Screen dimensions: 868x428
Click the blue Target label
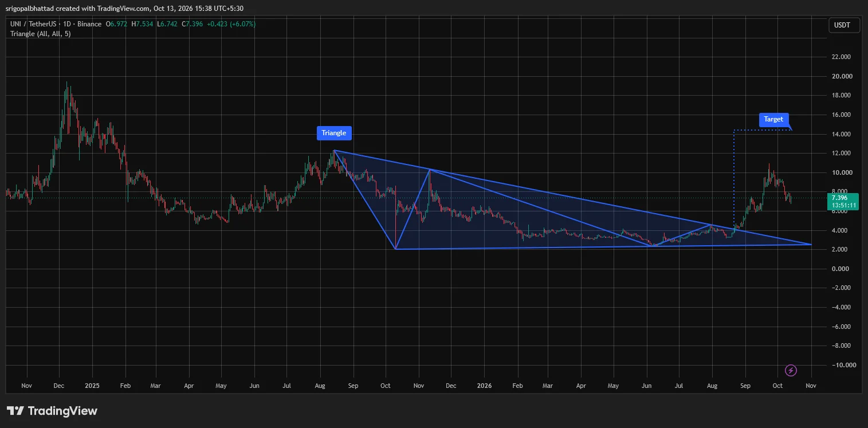click(773, 119)
